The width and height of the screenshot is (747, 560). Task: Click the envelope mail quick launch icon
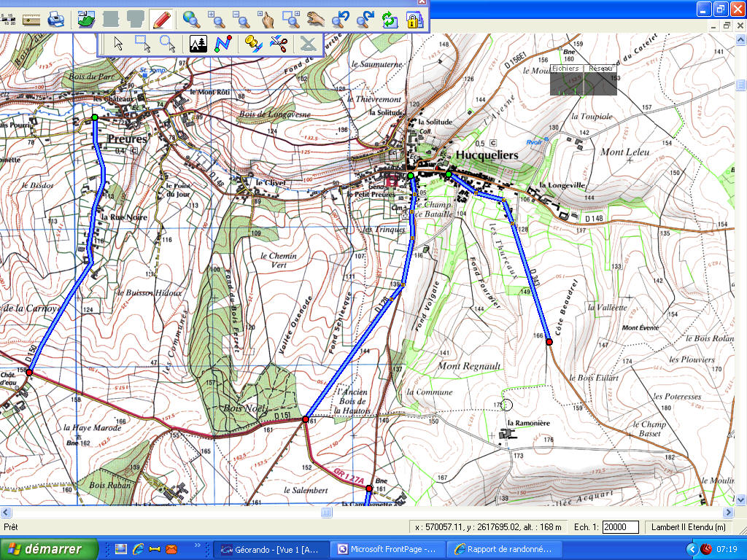[x=171, y=550]
